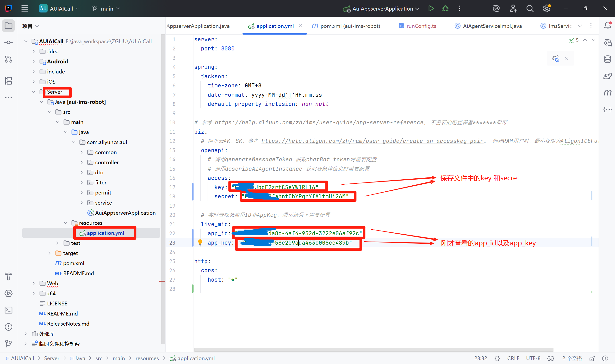
Task: Collapse the resources folder
Action: pyautogui.click(x=66, y=223)
